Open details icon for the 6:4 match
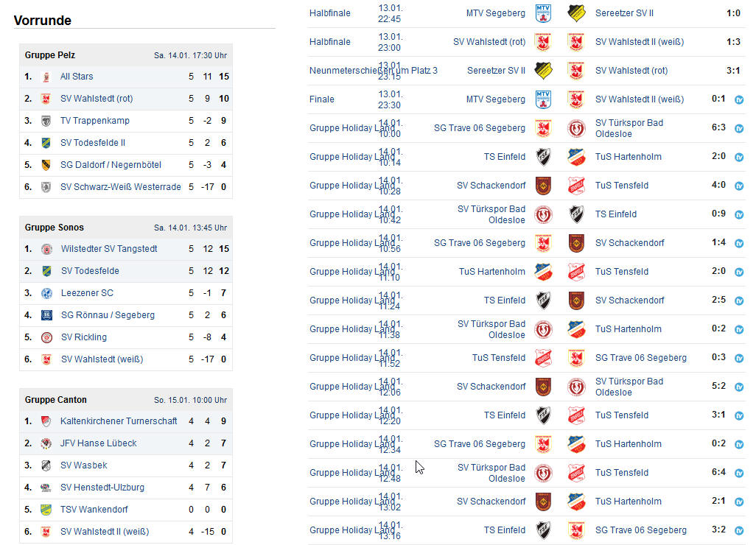 (738, 474)
